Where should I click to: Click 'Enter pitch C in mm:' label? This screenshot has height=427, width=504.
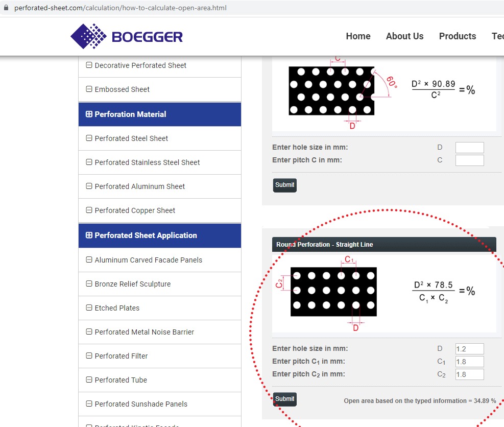point(307,160)
